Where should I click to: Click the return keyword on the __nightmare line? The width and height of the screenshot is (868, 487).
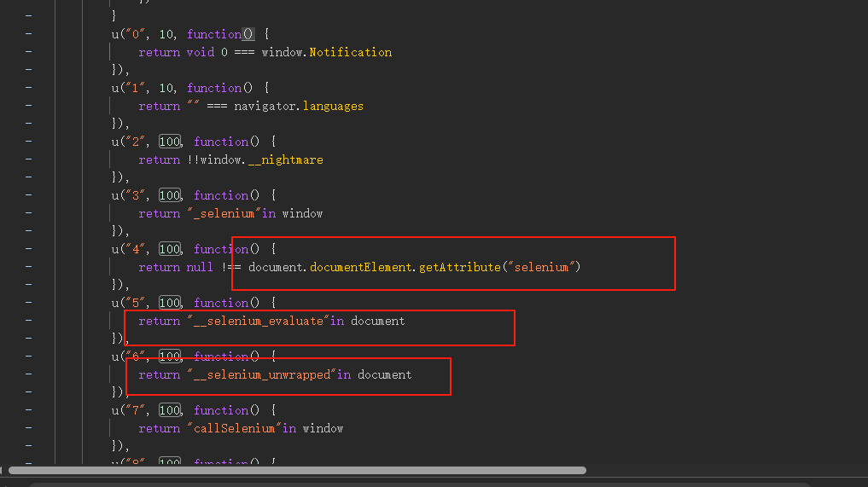coord(160,160)
